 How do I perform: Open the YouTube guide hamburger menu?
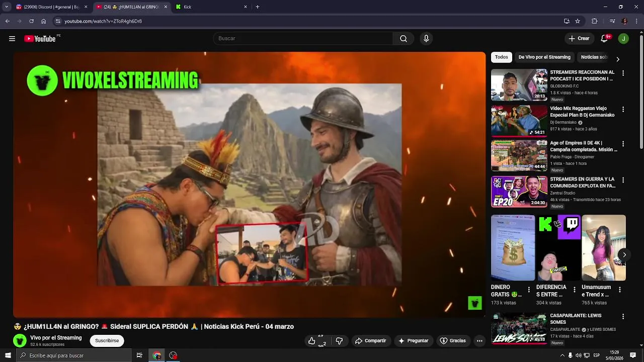[x=12, y=39]
